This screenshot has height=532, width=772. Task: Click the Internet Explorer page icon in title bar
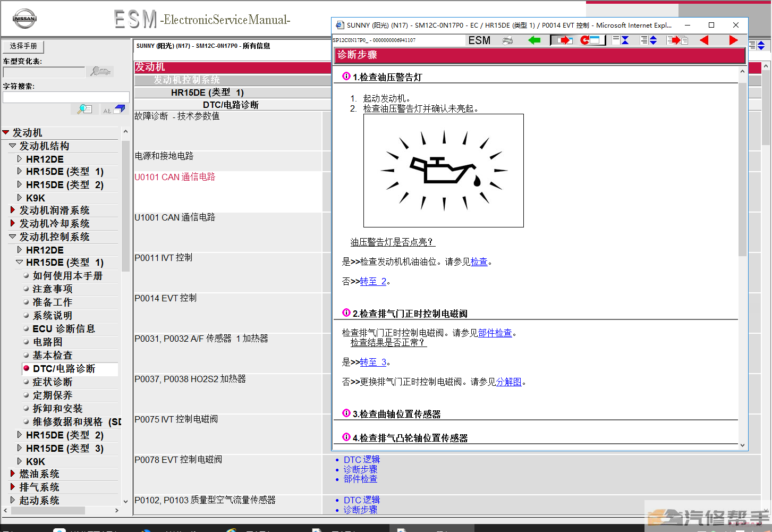(340, 25)
